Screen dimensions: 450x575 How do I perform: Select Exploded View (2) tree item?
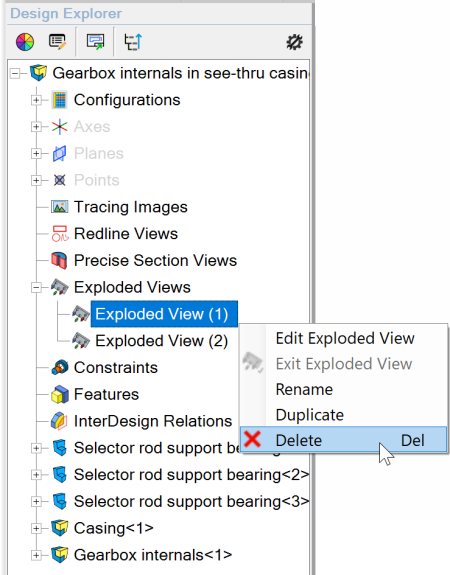click(161, 341)
